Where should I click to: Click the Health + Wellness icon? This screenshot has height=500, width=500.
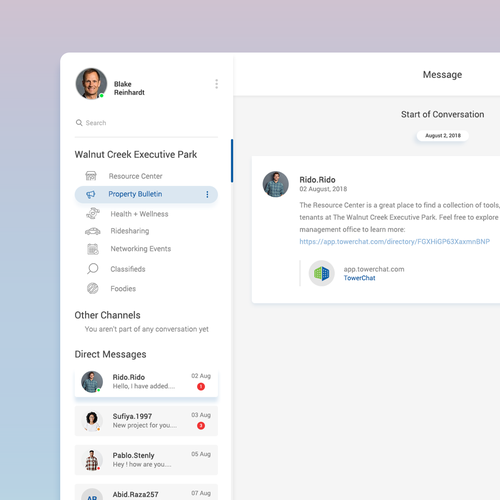coord(93,213)
